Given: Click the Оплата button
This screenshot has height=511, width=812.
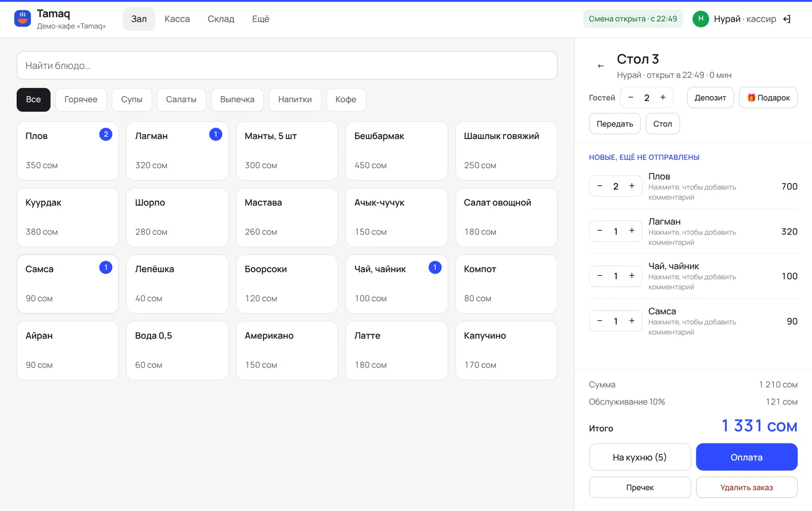Looking at the screenshot, I should click(747, 457).
